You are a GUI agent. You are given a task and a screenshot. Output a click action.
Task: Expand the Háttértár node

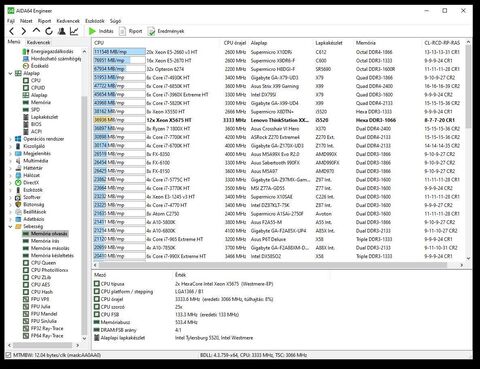click(10, 168)
